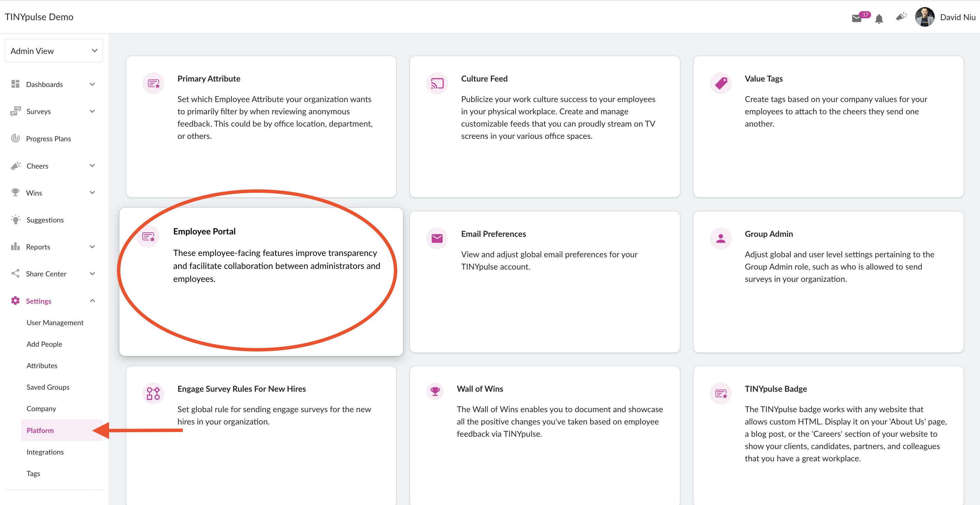
Task: Expand the Share Center menu chevron
Action: [x=92, y=274]
